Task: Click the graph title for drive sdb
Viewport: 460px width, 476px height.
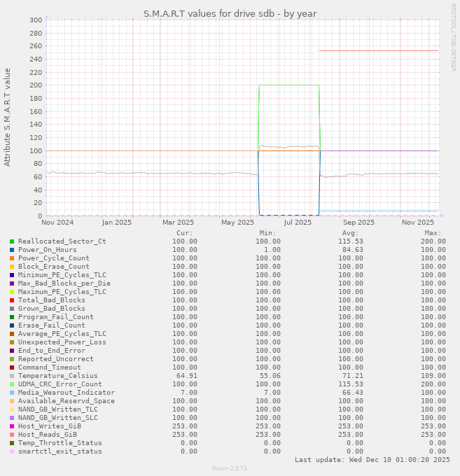Action: (x=230, y=13)
